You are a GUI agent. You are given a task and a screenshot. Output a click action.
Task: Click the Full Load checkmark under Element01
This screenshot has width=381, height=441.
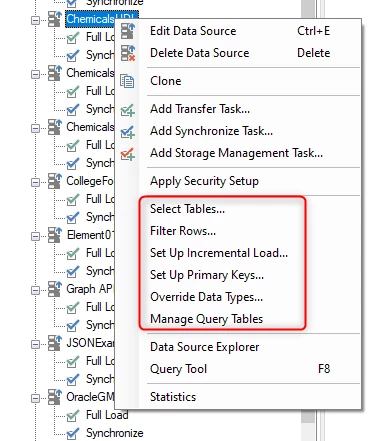[x=73, y=253]
